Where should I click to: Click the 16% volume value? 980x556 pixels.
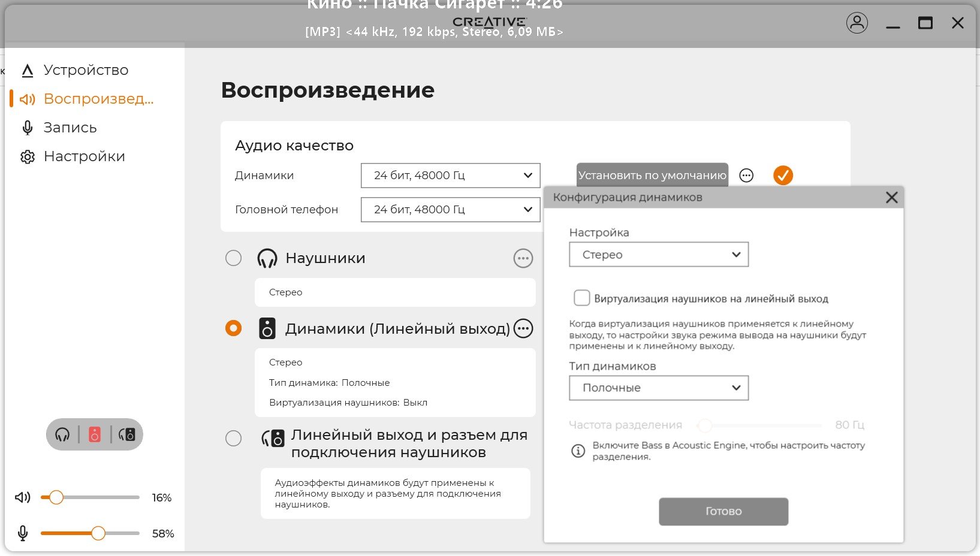point(162,498)
